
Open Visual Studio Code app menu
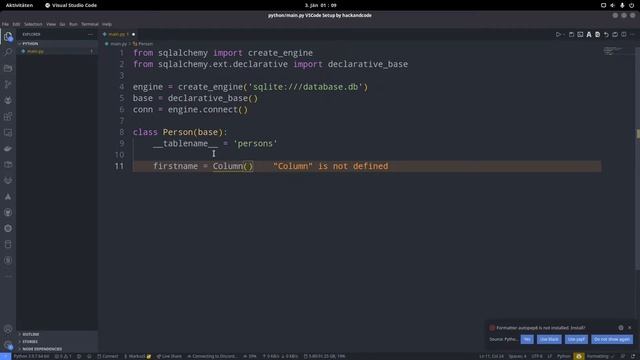coord(71,5)
